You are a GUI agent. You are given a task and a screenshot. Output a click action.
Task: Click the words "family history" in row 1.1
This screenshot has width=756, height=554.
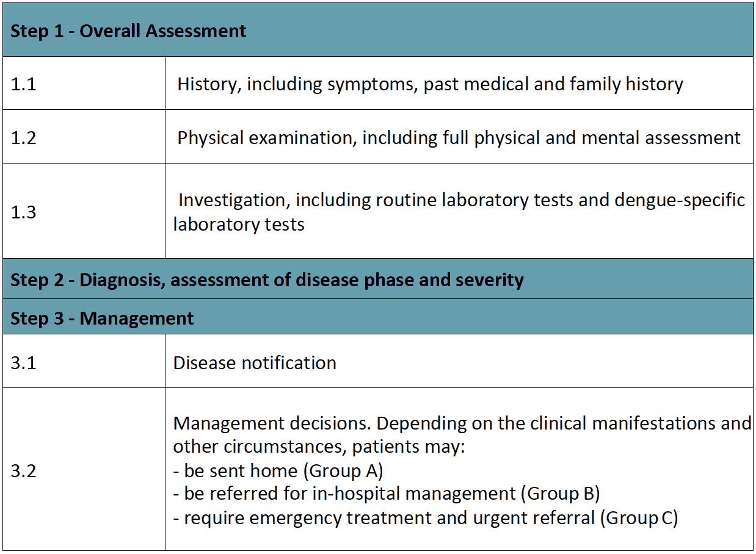[x=626, y=84]
